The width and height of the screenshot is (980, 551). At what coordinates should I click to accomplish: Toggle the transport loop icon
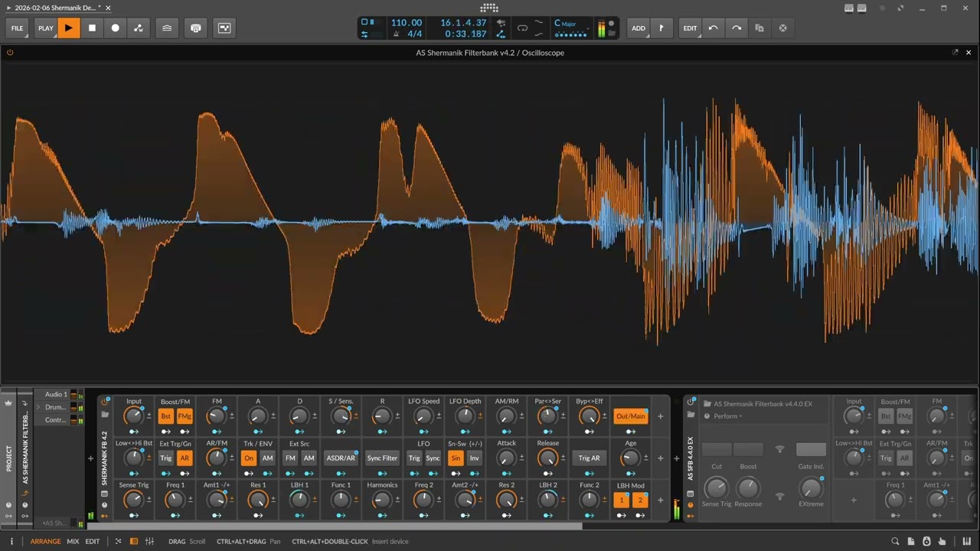pyautogui.click(x=522, y=28)
